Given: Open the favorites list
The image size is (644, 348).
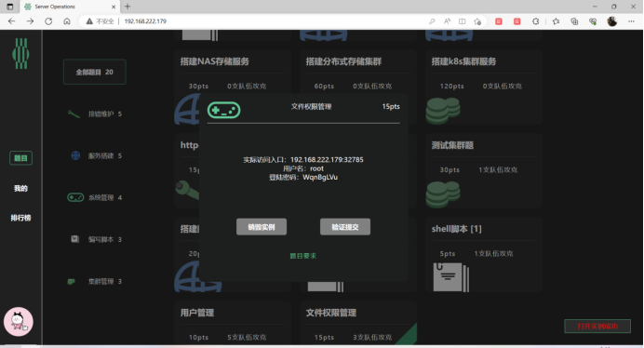Looking at the screenshot, I should pos(556,21).
